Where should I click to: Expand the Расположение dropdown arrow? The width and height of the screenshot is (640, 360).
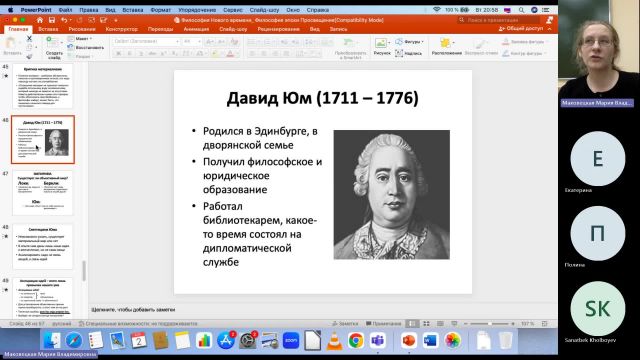[453, 42]
